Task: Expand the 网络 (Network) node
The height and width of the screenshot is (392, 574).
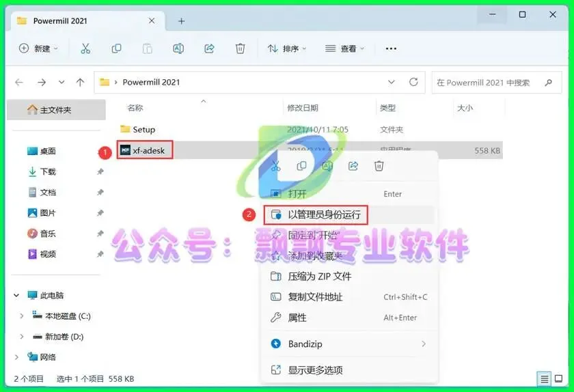Action: tap(16, 357)
